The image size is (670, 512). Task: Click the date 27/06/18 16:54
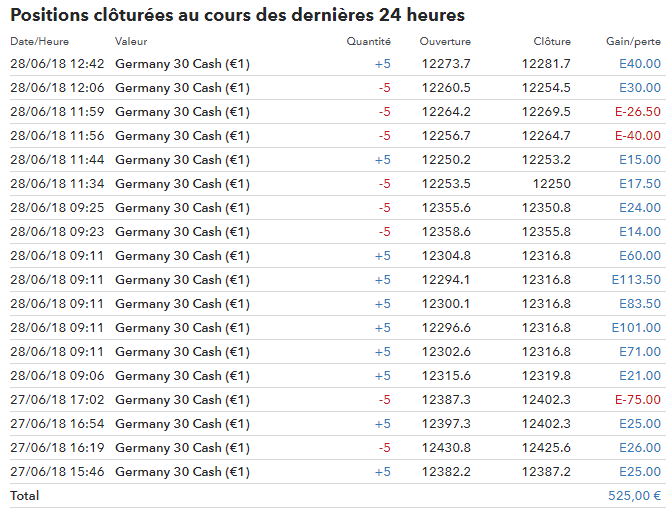click(57, 424)
